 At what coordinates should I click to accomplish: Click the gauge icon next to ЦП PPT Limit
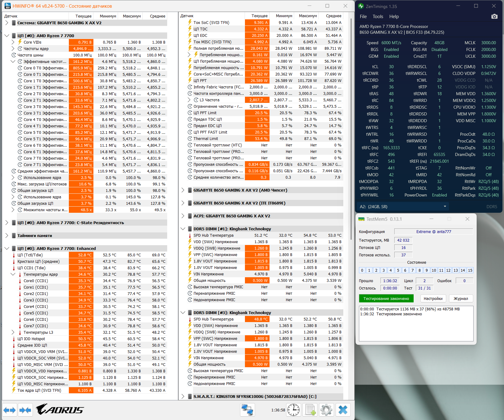coord(190,113)
